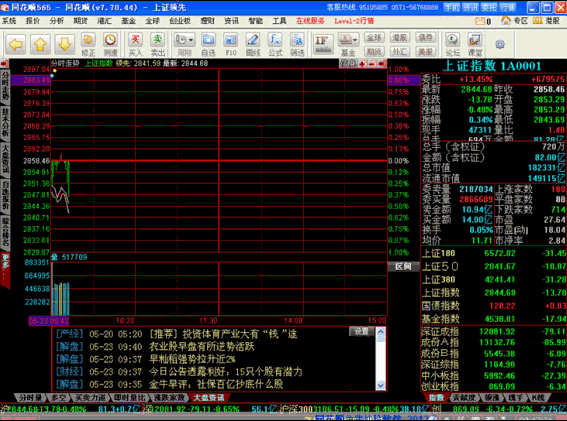The height and width of the screenshot is (421, 567).
Task: Open the news item 农业股早盘有所逆势活跃
Action: (202, 347)
